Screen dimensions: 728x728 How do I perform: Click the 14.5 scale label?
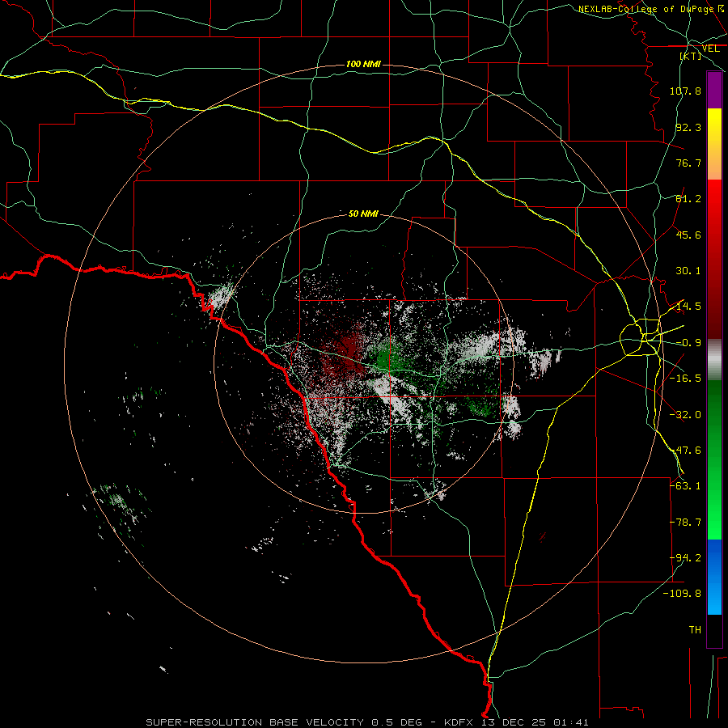coord(688,307)
